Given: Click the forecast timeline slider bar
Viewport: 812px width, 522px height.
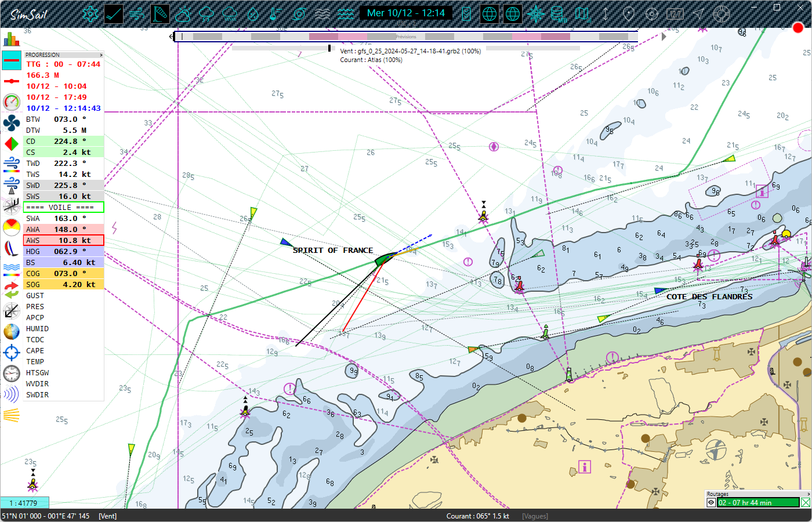Looking at the screenshot, I should tap(406, 37).
